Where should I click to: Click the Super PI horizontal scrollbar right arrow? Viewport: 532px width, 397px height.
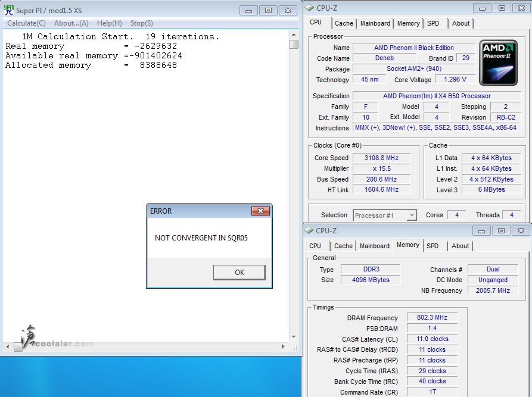point(284,347)
